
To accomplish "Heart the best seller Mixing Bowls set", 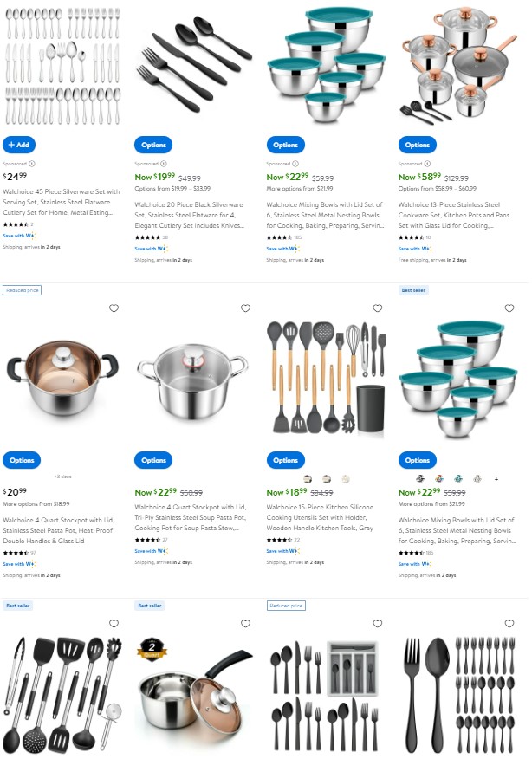I will click(x=509, y=308).
